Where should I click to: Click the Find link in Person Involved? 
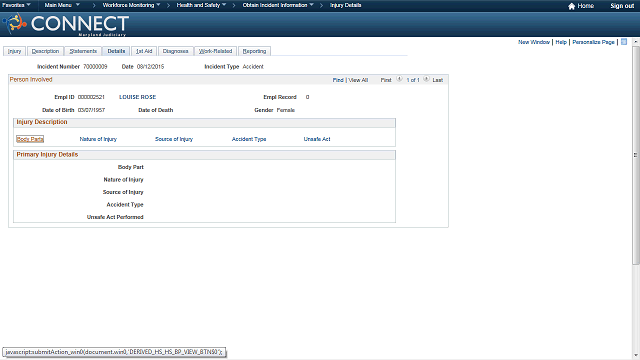[338, 80]
